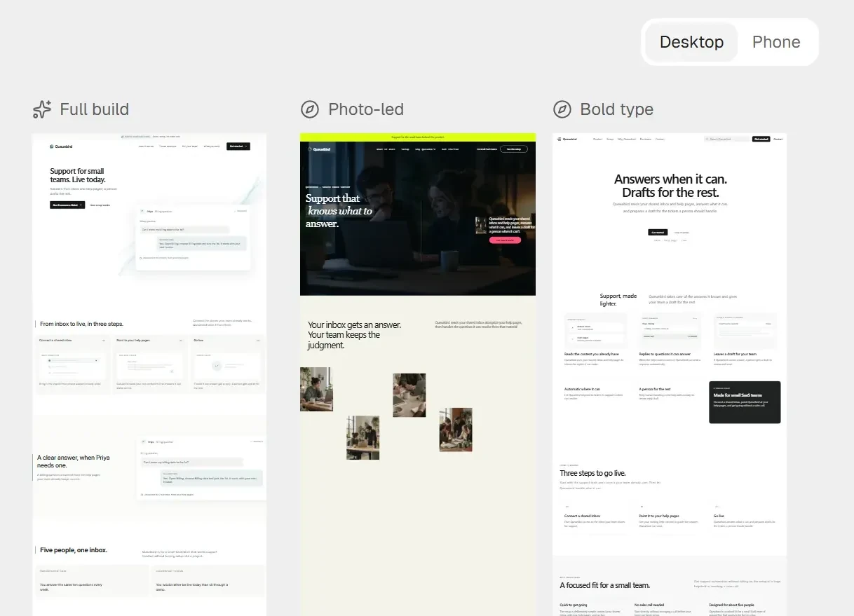Select the "Photo-led" label
This screenshot has width=854, height=616.
pyautogui.click(x=365, y=109)
